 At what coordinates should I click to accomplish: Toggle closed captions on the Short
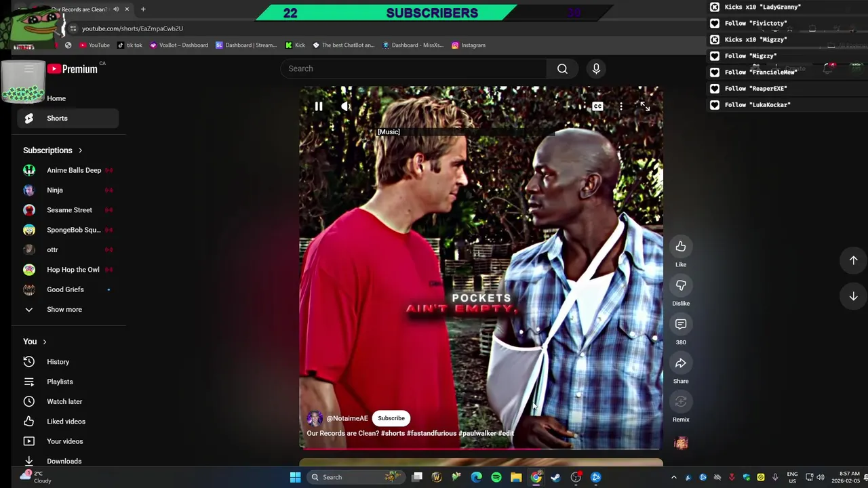597,106
